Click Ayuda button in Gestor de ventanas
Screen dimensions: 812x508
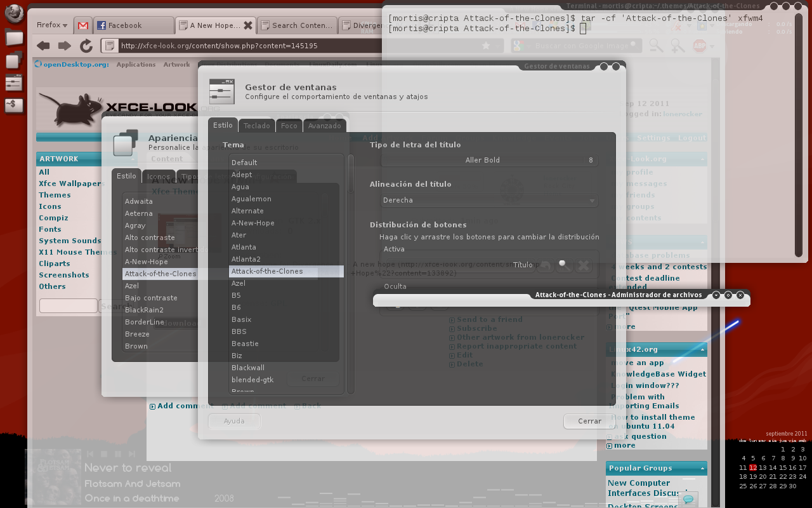[x=234, y=421]
